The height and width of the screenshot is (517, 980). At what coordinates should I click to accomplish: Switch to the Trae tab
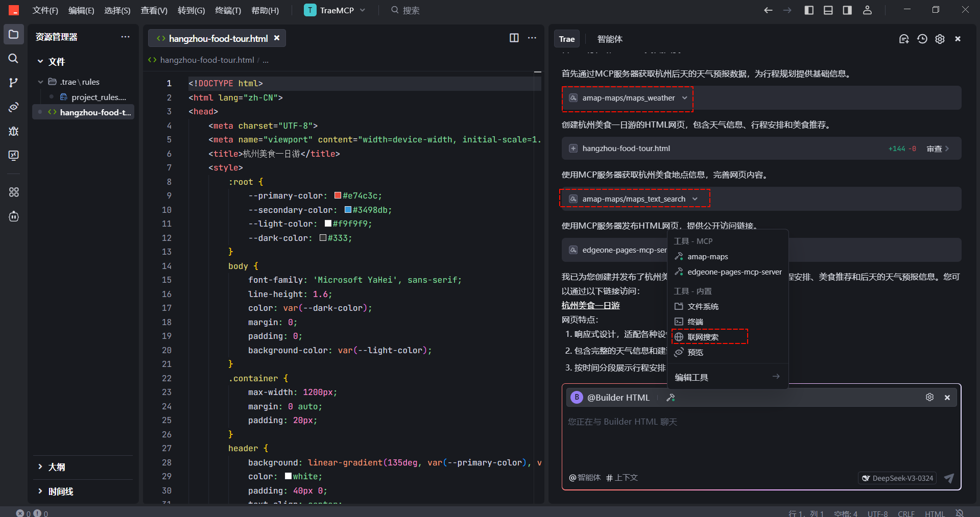[567, 39]
